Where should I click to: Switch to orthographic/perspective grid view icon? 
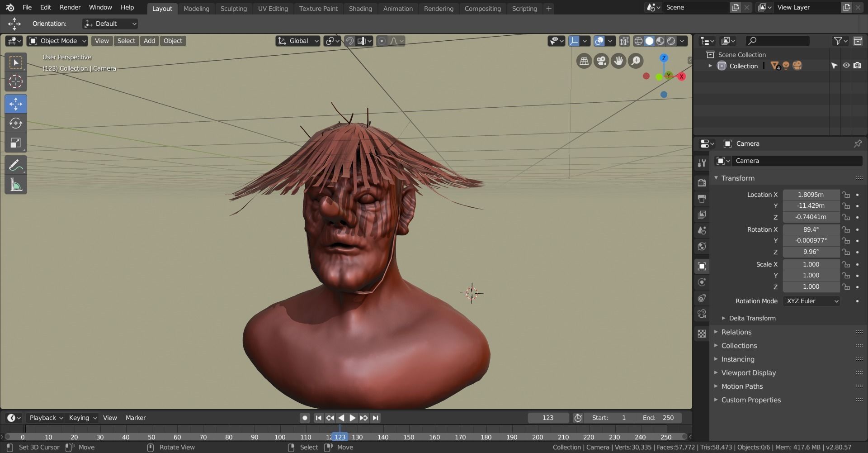click(584, 61)
